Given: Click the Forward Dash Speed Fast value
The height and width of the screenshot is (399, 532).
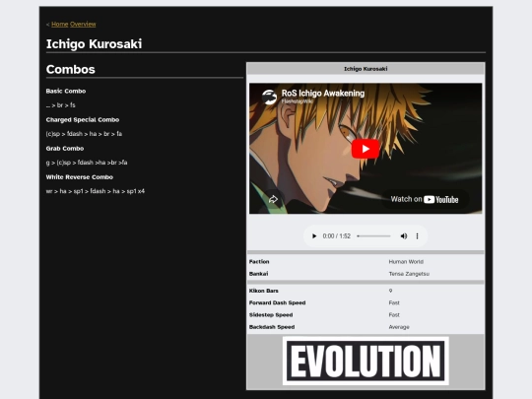Looking at the screenshot, I should coord(394,302).
